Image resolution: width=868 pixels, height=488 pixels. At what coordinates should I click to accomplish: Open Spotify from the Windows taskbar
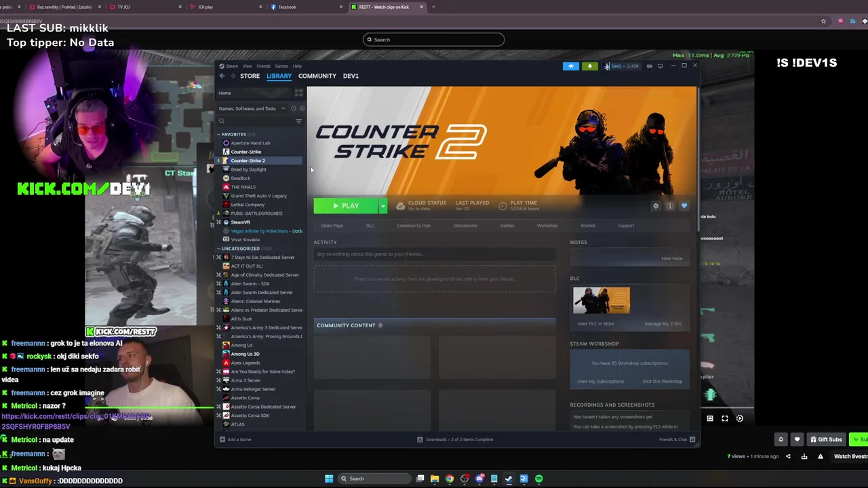[x=539, y=479]
